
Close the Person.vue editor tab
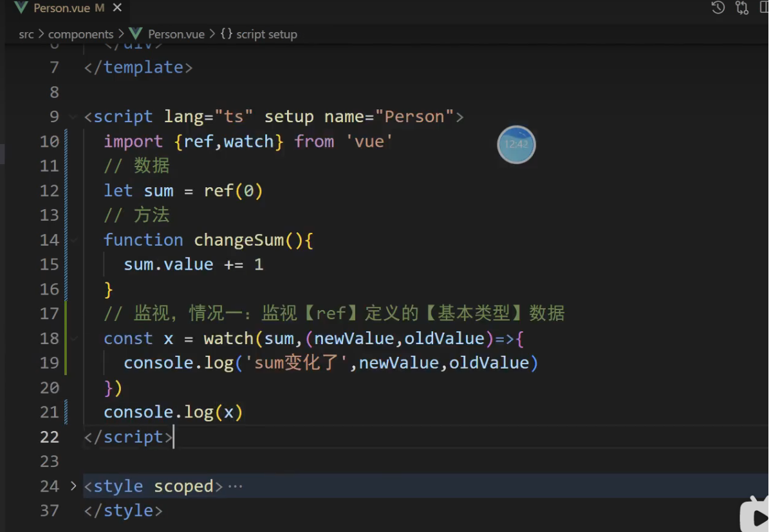point(117,8)
